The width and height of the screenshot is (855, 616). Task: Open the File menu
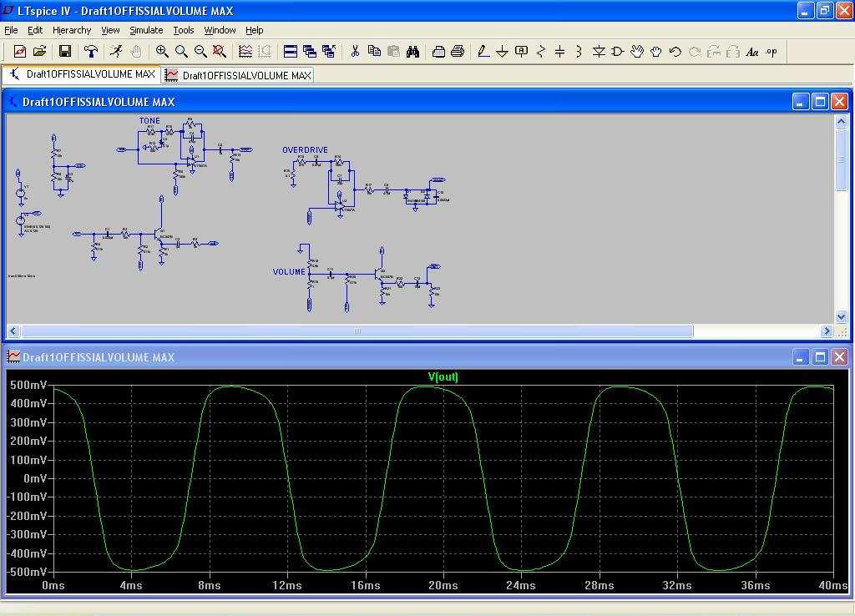click(x=11, y=31)
